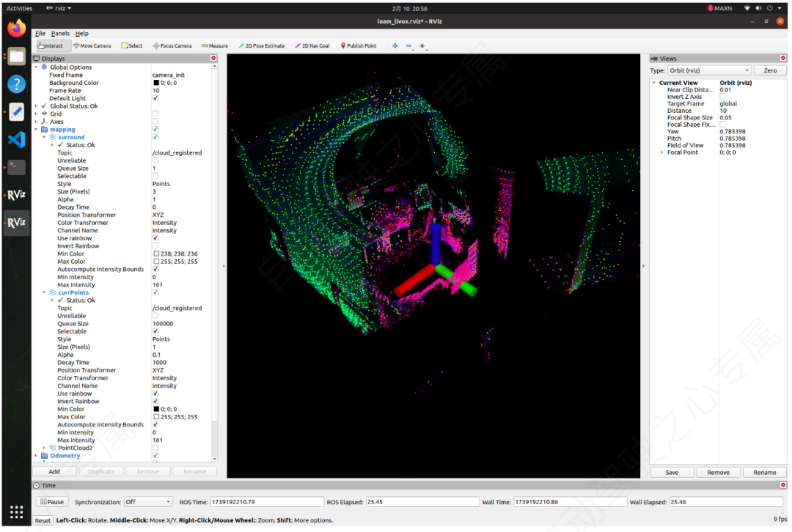Remove the selected view

pyautogui.click(x=718, y=473)
